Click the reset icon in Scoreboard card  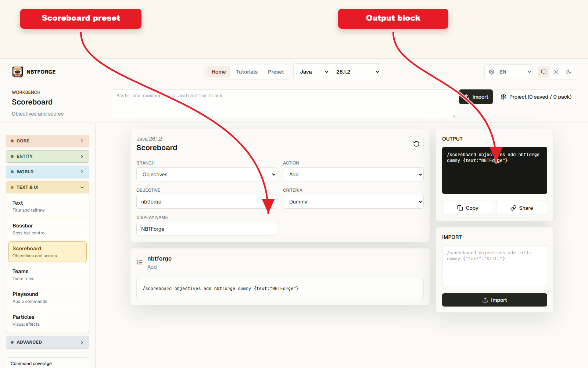pos(416,144)
